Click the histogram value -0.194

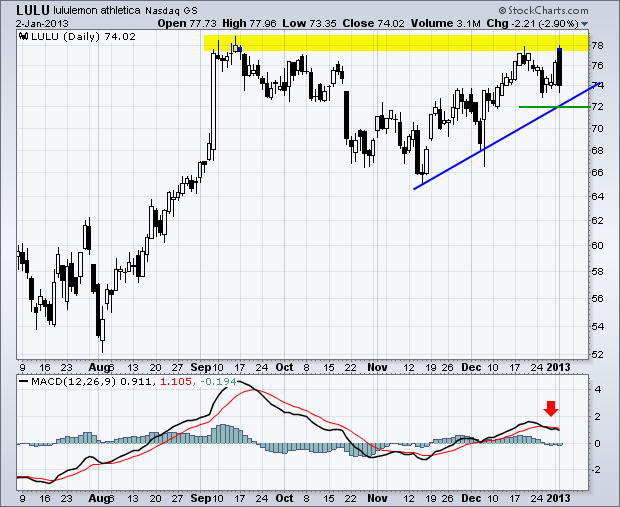[x=218, y=382]
